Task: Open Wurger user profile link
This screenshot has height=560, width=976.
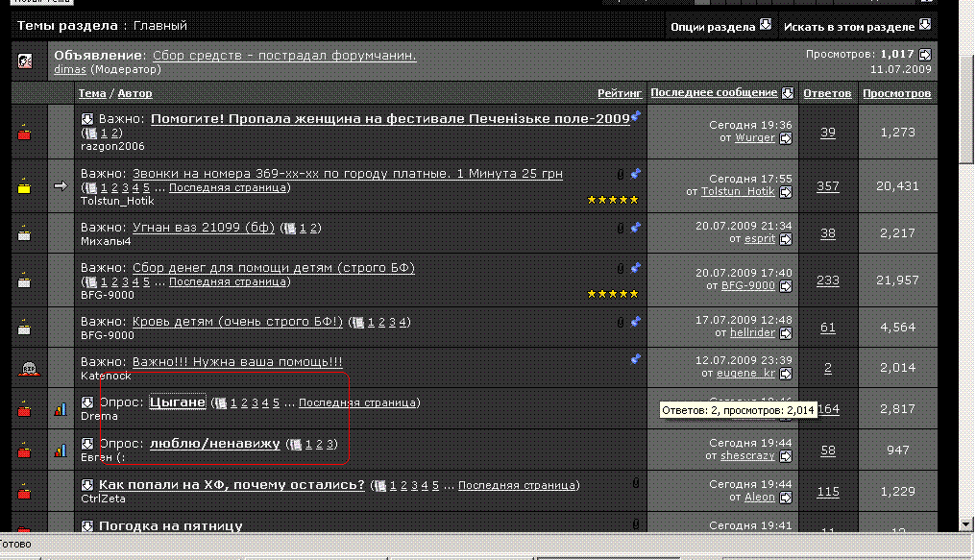Action: [755, 138]
